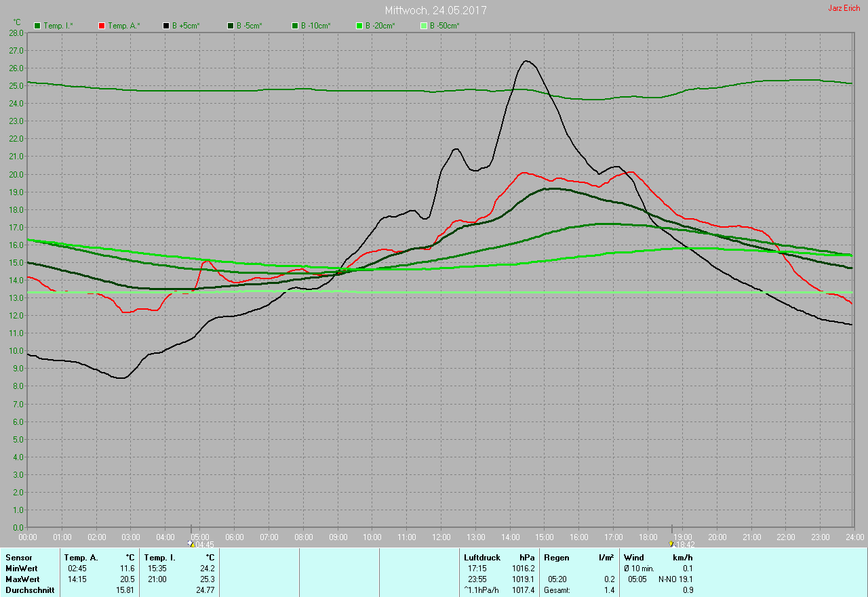The image size is (868, 597).
Task: Toggle the Temp. A.* series label
Action: tap(124, 26)
